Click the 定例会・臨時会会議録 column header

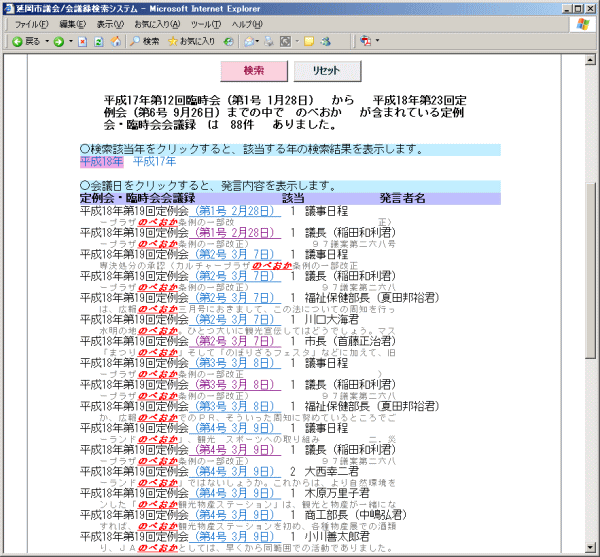point(138,198)
